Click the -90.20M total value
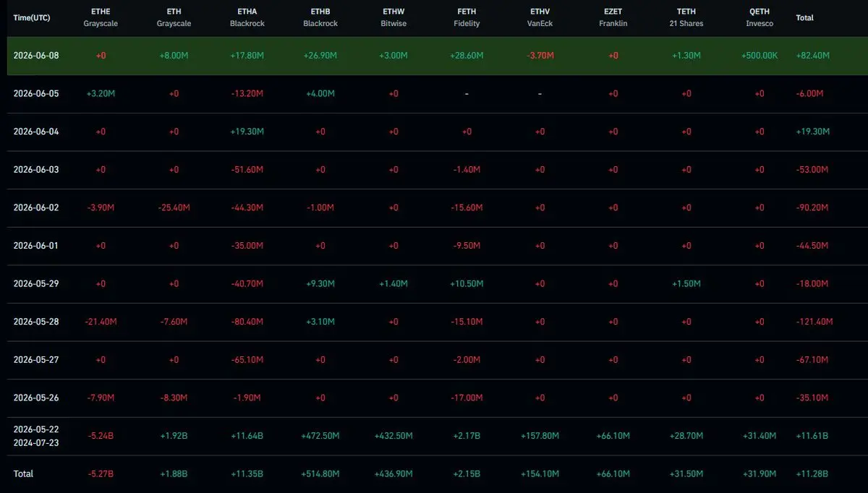Viewport: 868px width, 493px height. (812, 207)
